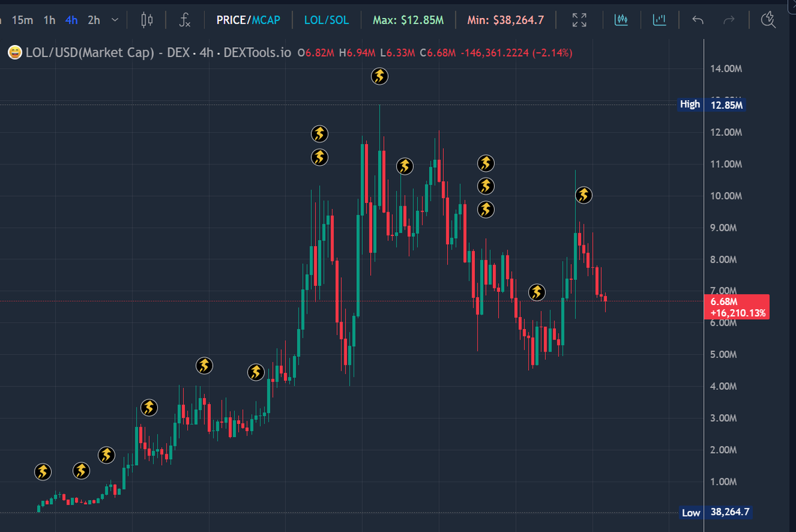Click the lightning marker near the 7.00M level
796x532 pixels.
coord(537,292)
